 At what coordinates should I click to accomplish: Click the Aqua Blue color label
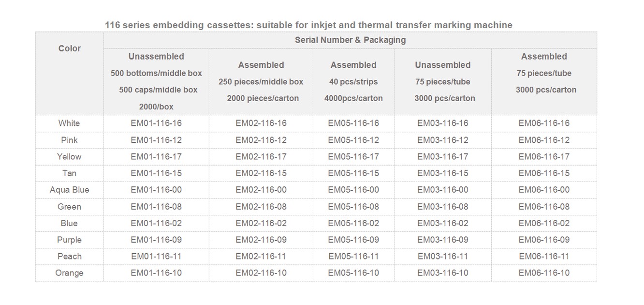(x=70, y=190)
